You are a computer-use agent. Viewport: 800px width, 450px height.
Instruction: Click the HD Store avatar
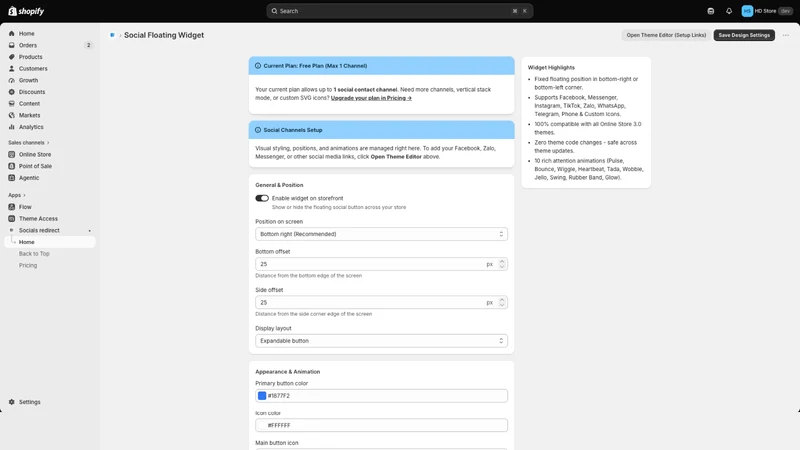coord(747,11)
